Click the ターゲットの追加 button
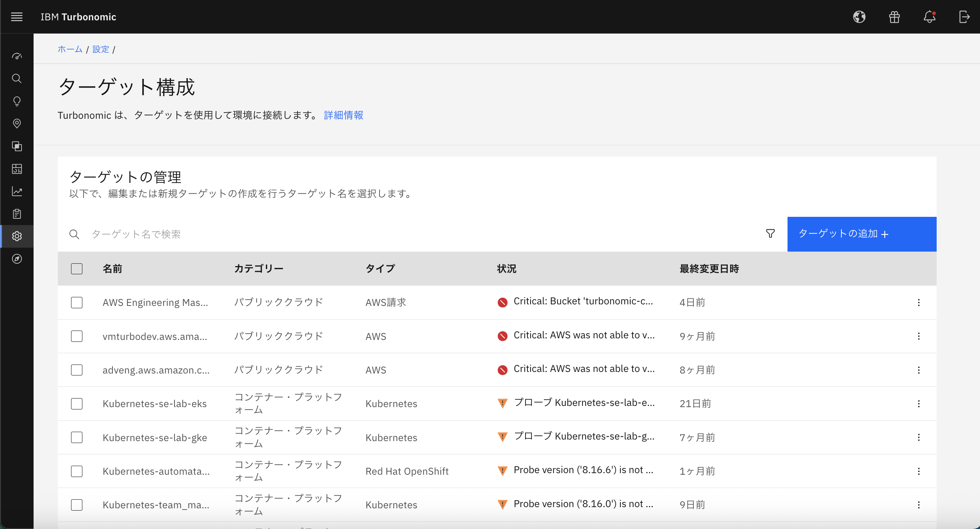Screen dimensions: 980x529 click(861, 234)
